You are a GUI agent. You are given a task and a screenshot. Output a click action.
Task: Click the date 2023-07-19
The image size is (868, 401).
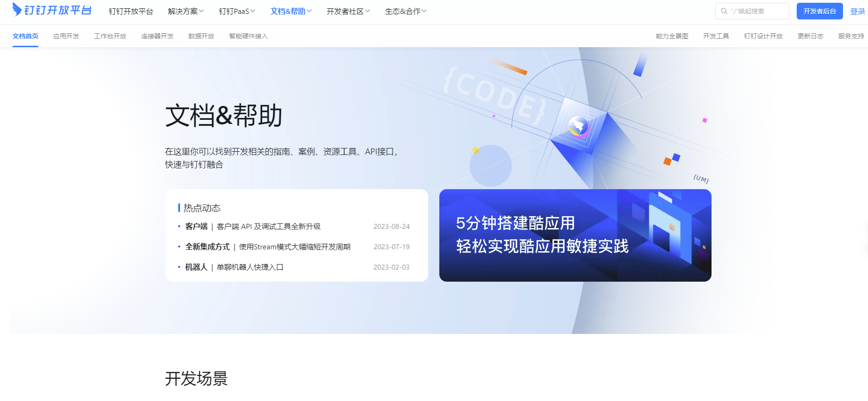392,247
